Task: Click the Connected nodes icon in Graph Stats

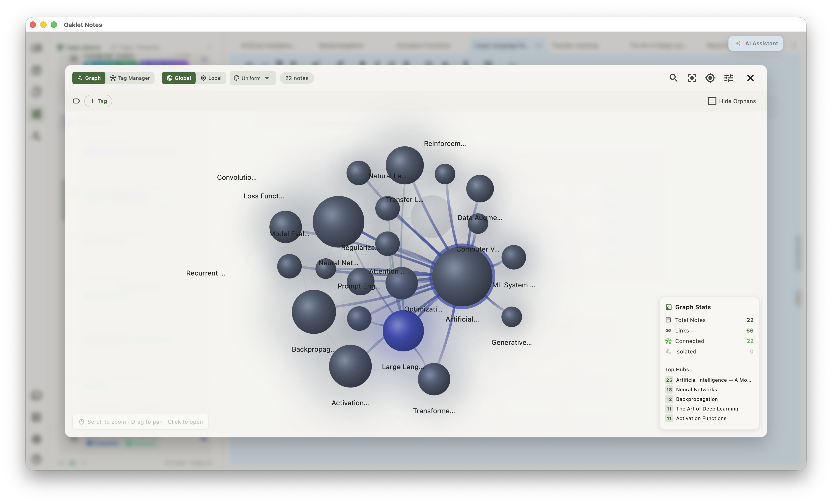Action: [x=669, y=341]
